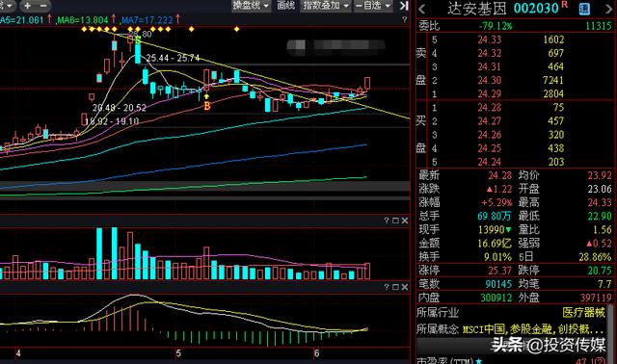
Task: Click 量比 value 1.56
Action: [603, 229]
